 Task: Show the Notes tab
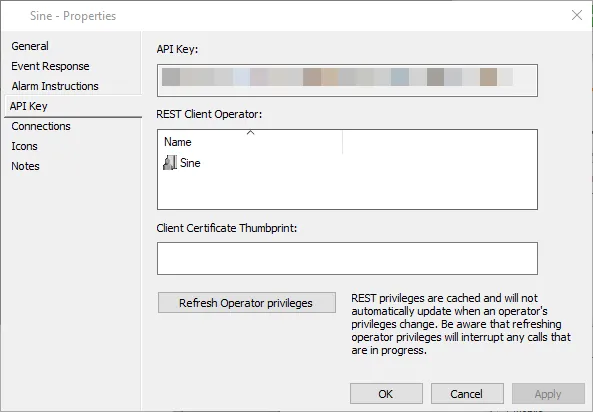tap(25, 166)
